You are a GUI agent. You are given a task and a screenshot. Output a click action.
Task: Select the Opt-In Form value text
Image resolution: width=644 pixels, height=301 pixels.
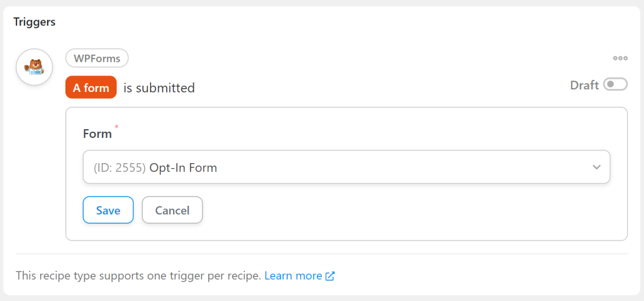183,168
